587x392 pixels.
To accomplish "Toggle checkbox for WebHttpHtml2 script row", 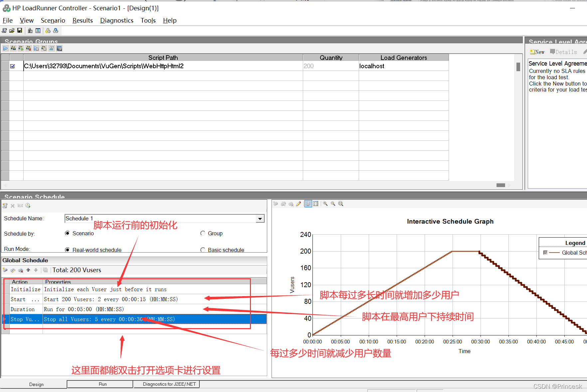I will tap(13, 66).
